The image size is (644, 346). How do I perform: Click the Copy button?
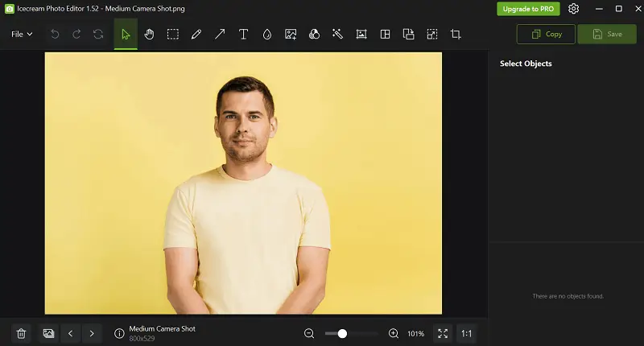click(x=546, y=34)
